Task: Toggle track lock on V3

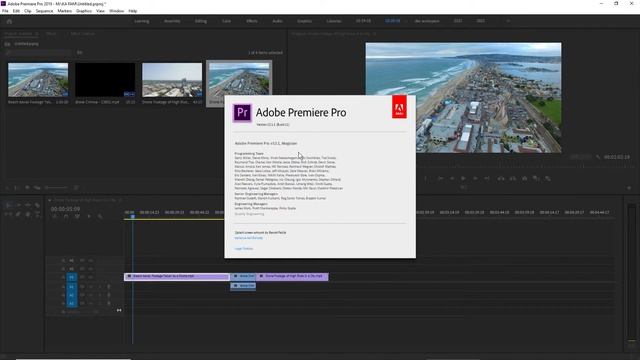Action: coord(63,260)
